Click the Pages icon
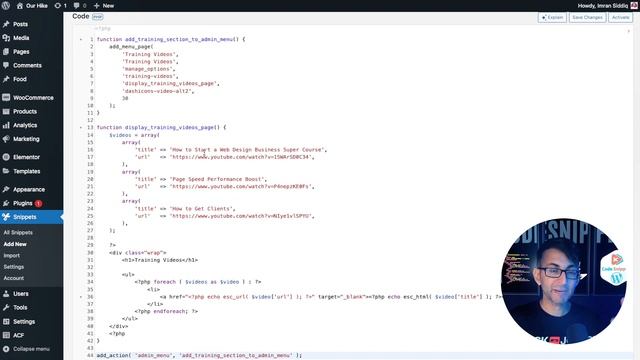The image size is (640, 360). pos(6,52)
